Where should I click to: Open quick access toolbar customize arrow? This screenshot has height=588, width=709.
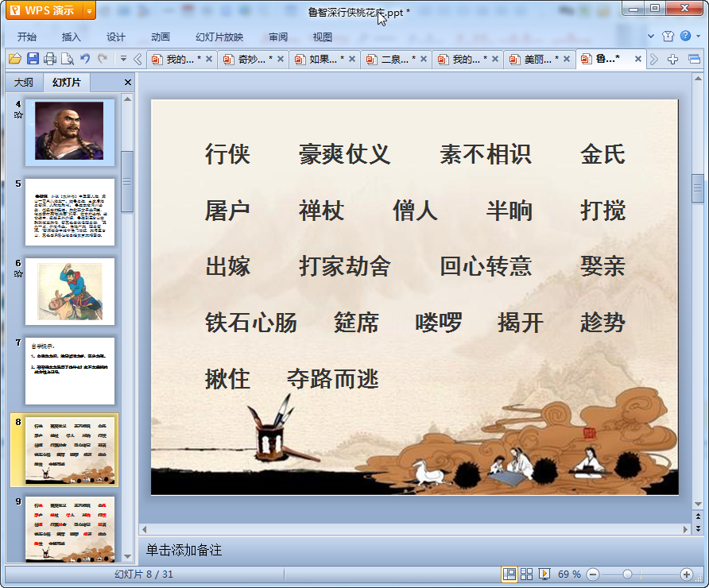123,58
